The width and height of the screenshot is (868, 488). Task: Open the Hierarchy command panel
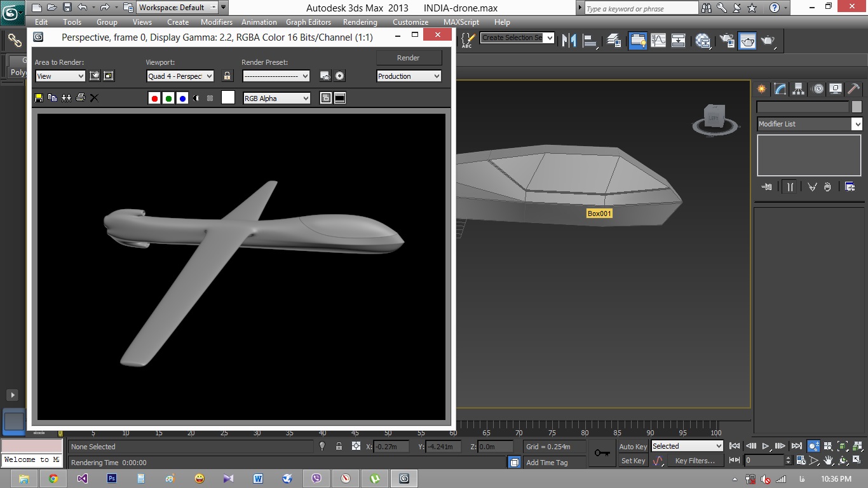coord(799,89)
